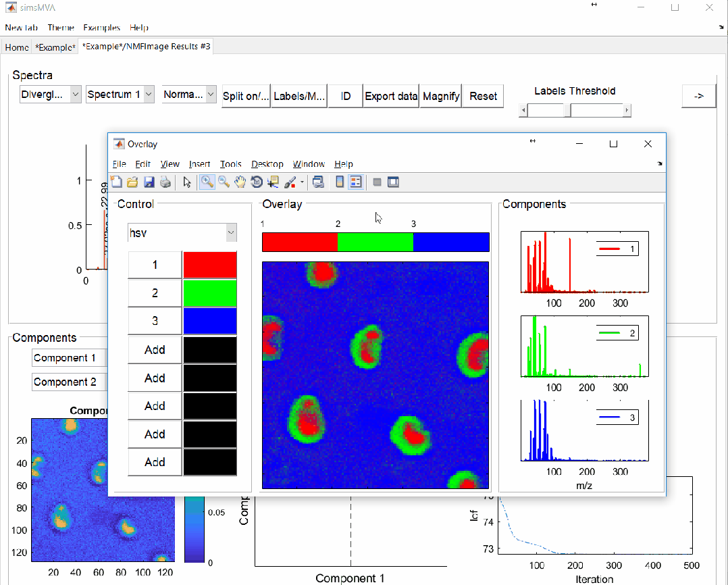Toggle the Zoom Out tool
The height and width of the screenshot is (585, 728).
click(224, 182)
